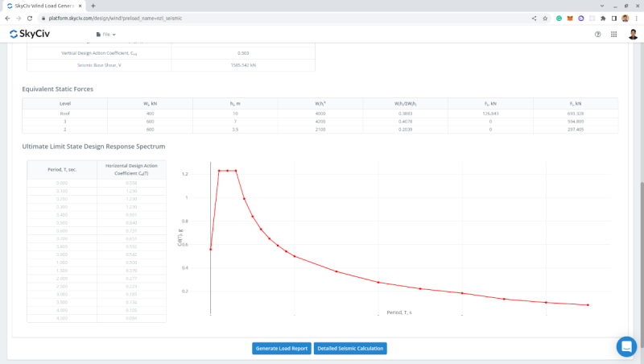Click the user profile avatar in SkyCiv header
644x364 pixels.
[x=633, y=35]
